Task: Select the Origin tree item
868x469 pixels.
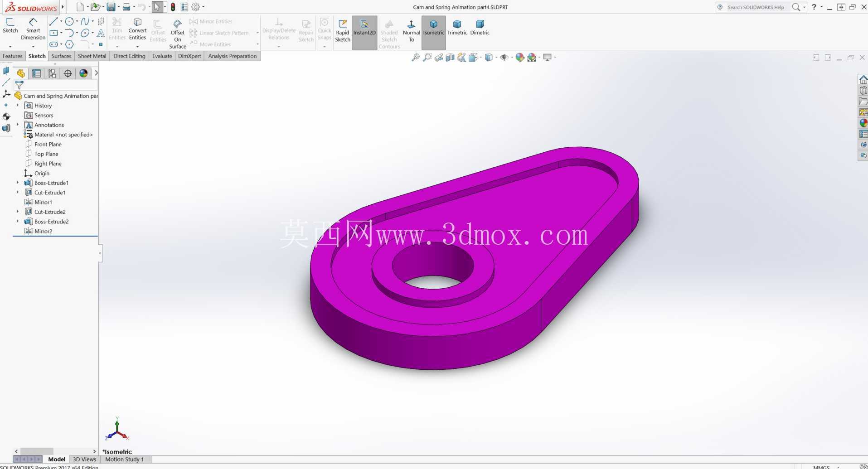Action: tap(37, 173)
